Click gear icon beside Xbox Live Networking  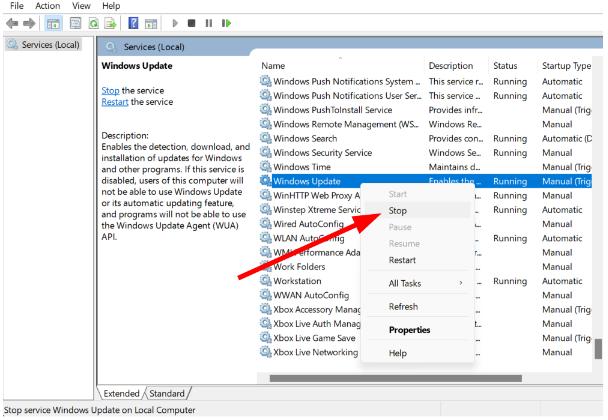click(265, 352)
